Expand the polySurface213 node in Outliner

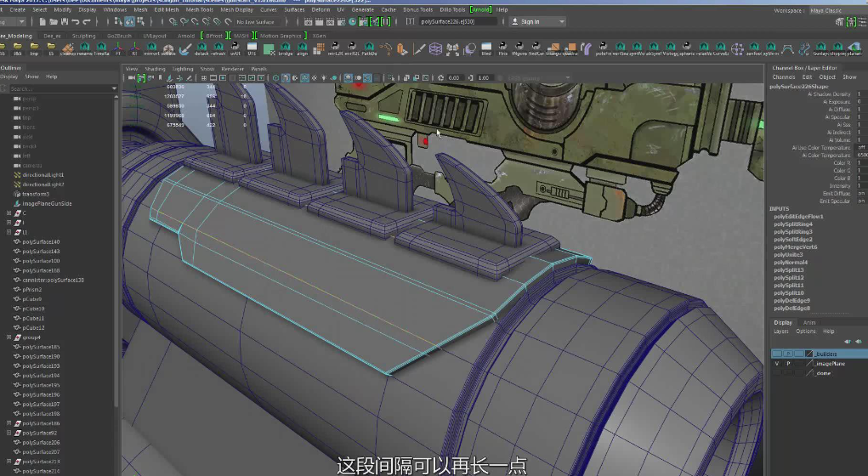point(9,462)
